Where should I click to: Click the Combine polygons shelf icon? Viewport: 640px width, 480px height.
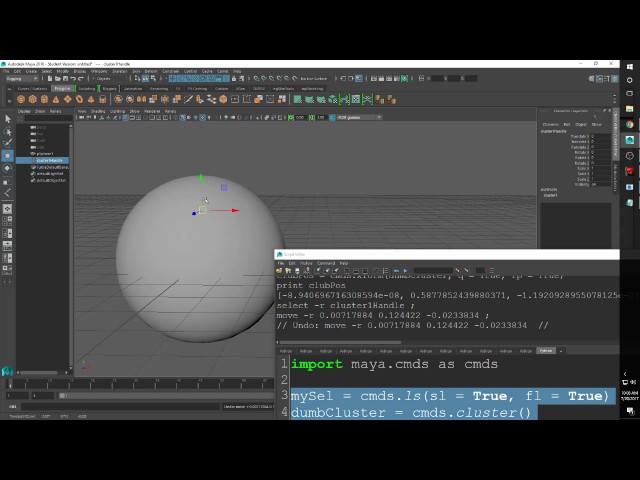tap(118, 99)
